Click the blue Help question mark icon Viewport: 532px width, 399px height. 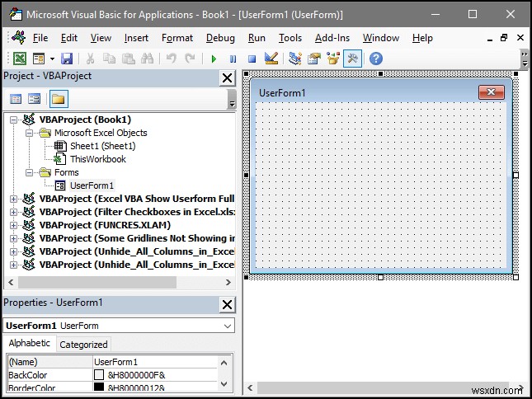(x=376, y=59)
